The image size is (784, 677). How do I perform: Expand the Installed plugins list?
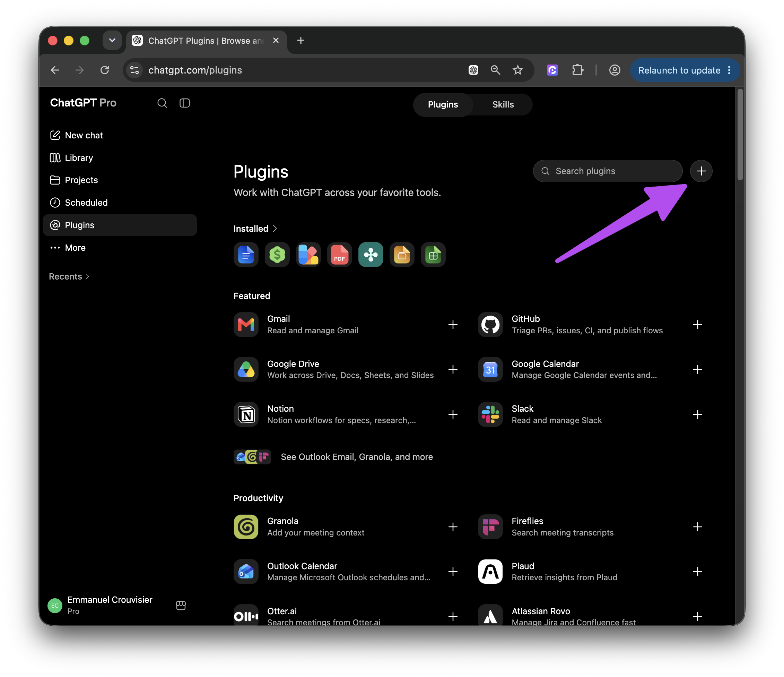click(x=255, y=228)
